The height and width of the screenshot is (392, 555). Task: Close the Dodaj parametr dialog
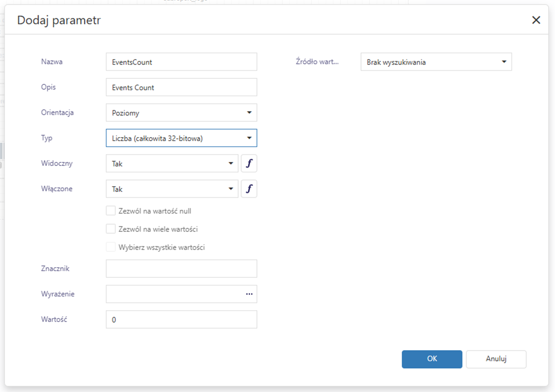click(x=536, y=20)
